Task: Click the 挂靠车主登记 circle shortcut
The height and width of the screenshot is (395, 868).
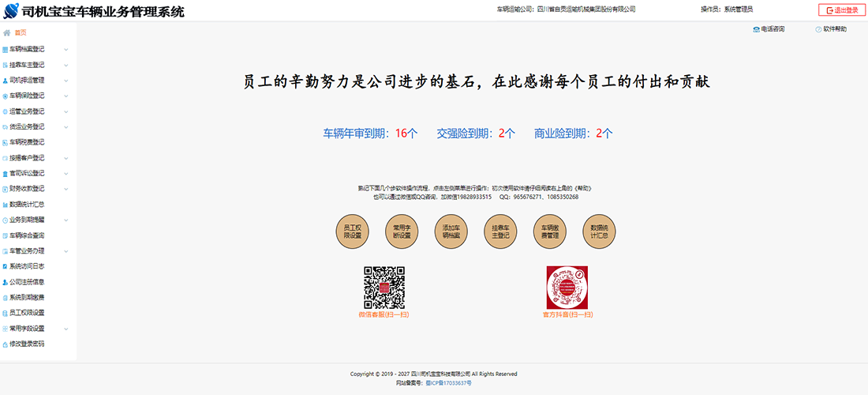Action: (500, 231)
